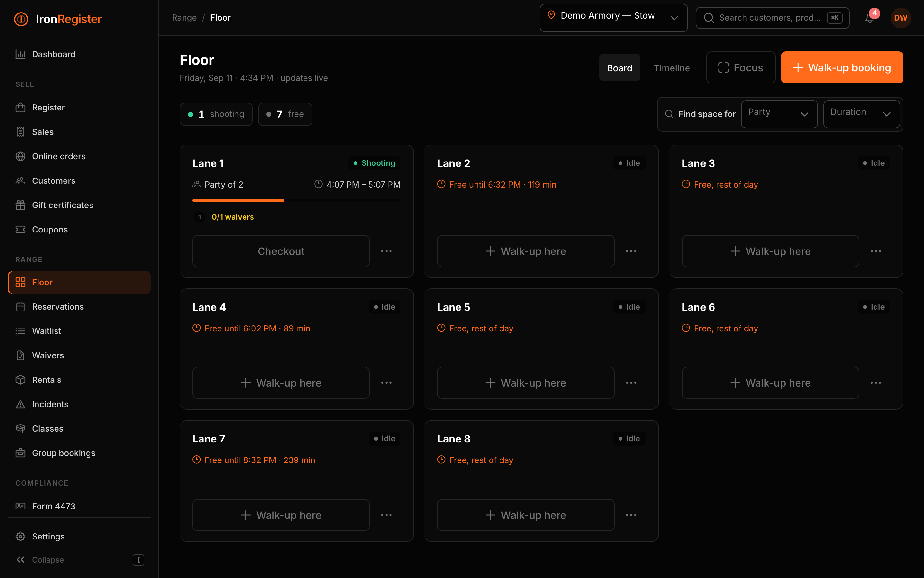
Task: Filter lanes by shooting status
Action: point(216,114)
